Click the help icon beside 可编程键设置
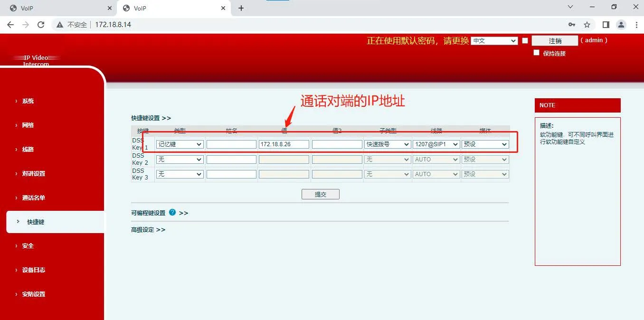This screenshot has width=644, height=320. 172,213
